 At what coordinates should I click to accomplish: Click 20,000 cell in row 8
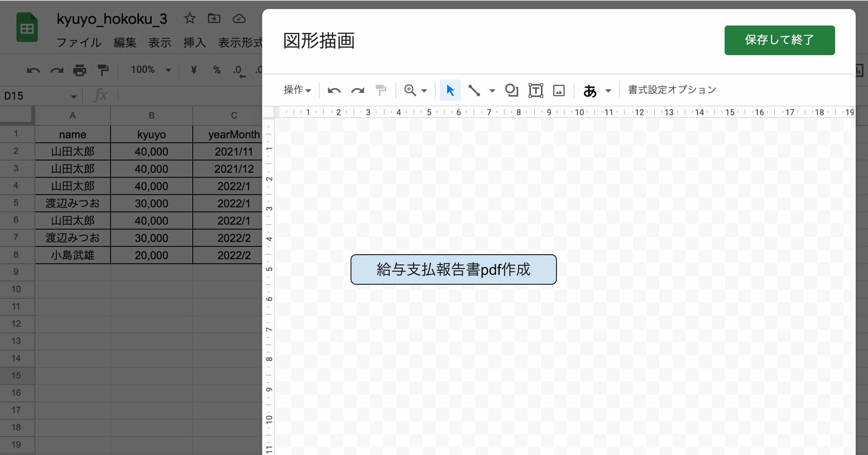(x=152, y=255)
